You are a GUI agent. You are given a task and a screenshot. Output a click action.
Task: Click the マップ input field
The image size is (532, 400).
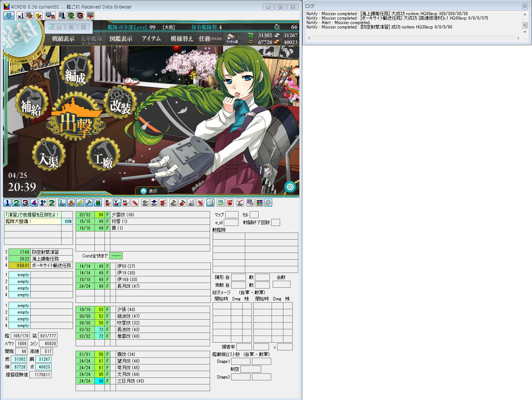coord(232,215)
